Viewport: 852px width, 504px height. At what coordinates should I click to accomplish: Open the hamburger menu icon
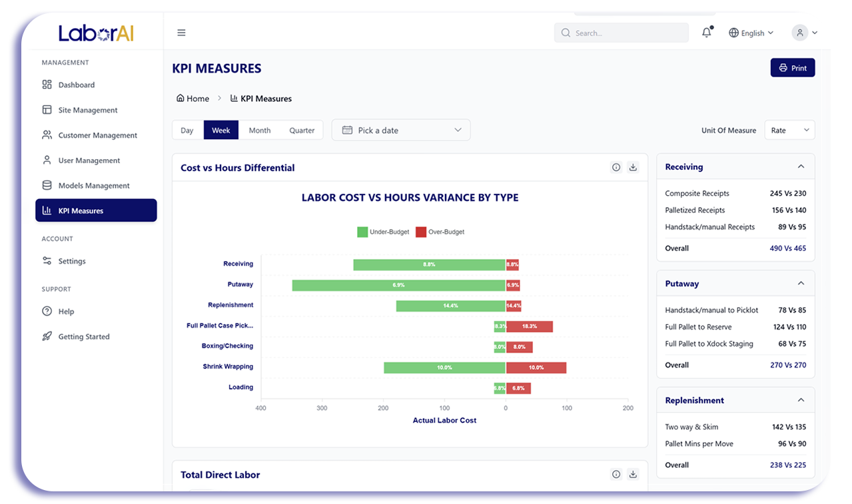181,33
